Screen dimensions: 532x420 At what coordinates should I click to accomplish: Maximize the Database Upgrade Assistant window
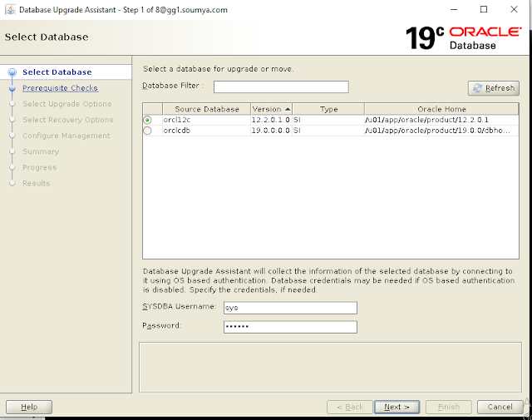pos(484,8)
